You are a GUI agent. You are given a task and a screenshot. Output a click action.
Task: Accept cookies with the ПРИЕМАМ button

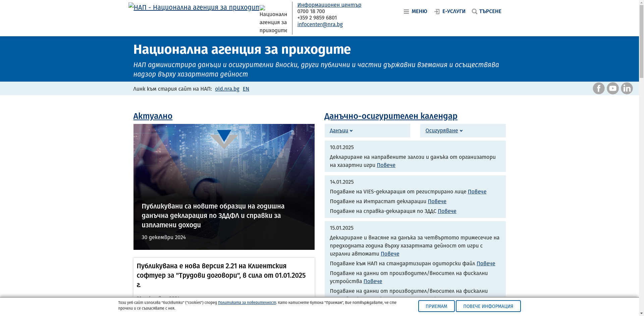[x=436, y=306]
